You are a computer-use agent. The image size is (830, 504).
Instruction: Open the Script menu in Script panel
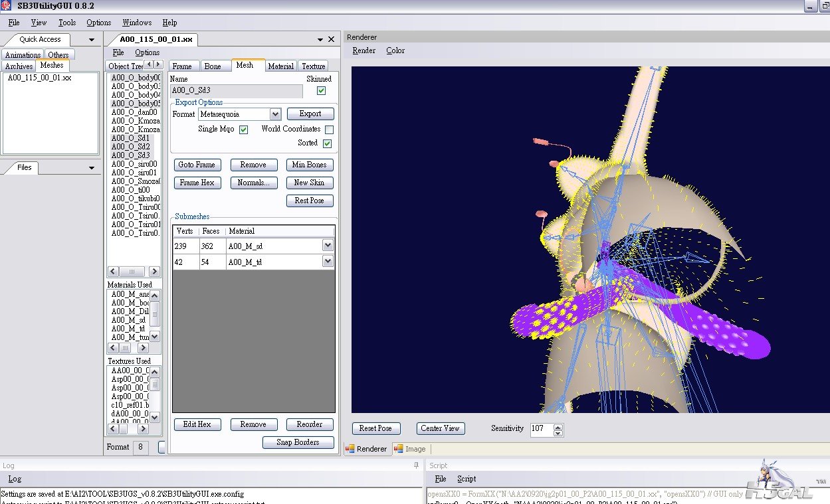467,479
